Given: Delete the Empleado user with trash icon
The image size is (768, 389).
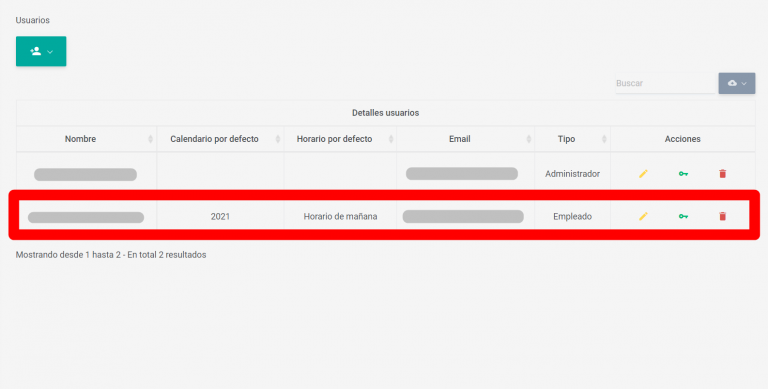Looking at the screenshot, I should pyautogui.click(x=722, y=216).
